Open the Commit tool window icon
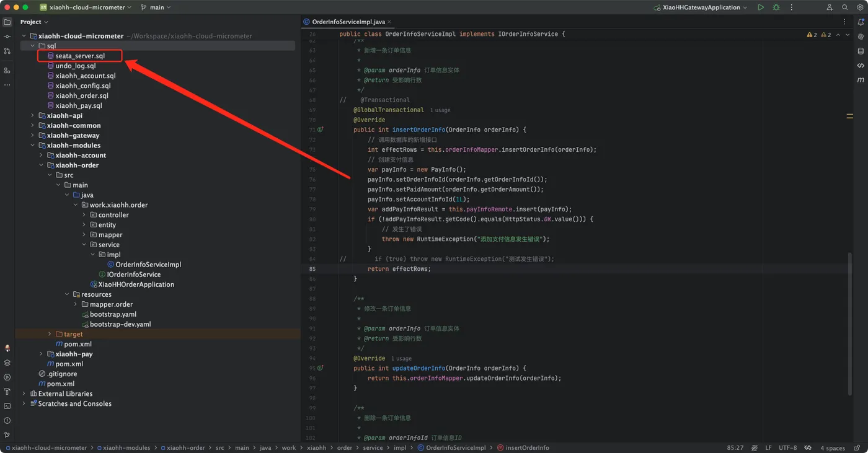The image size is (868, 453). point(7,37)
